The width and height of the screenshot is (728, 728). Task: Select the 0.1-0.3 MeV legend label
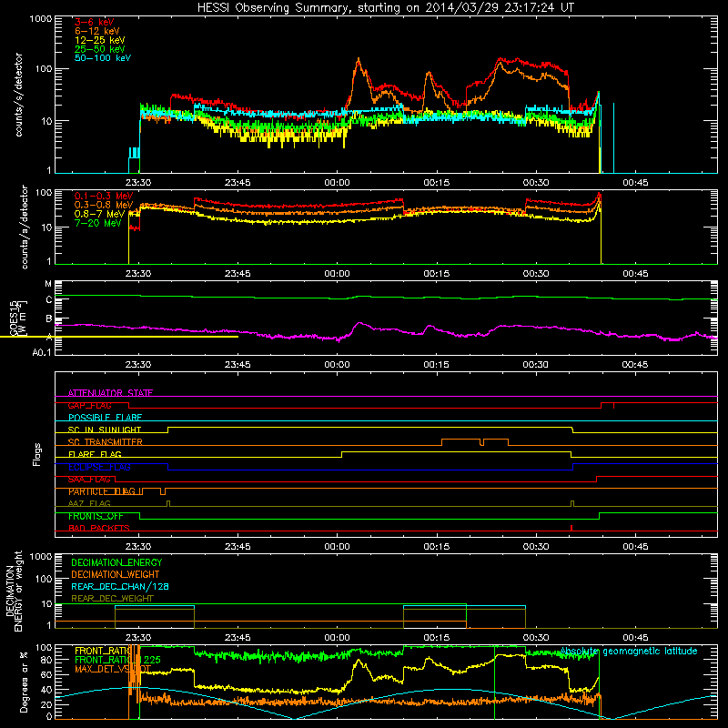pyautogui.click(x=104, y=196)
